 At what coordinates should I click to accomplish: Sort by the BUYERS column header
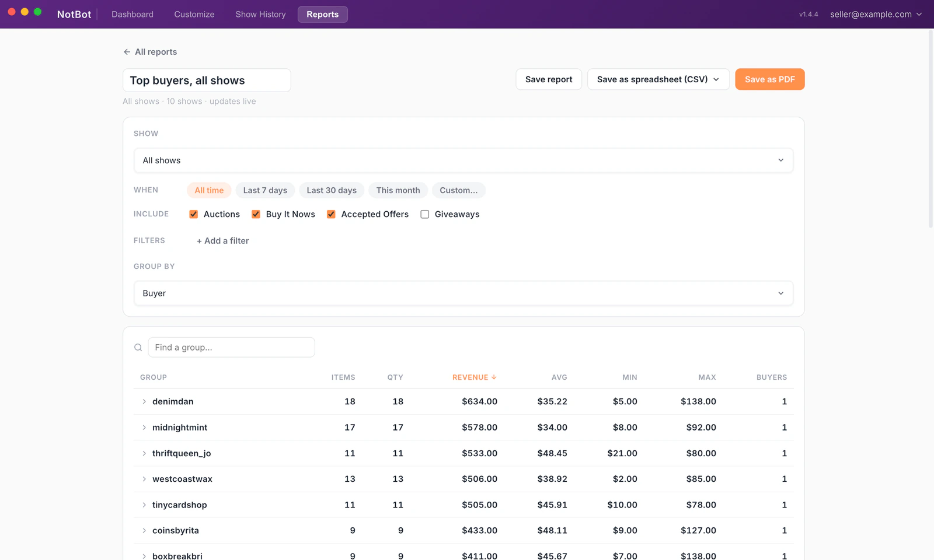coord(772,377)
